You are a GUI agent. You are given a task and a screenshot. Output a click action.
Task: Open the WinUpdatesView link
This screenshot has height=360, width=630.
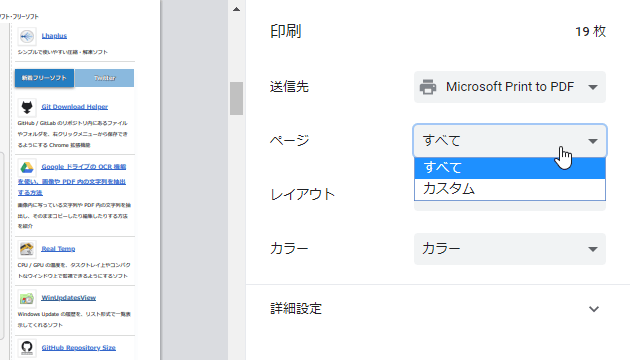(69, 298)
